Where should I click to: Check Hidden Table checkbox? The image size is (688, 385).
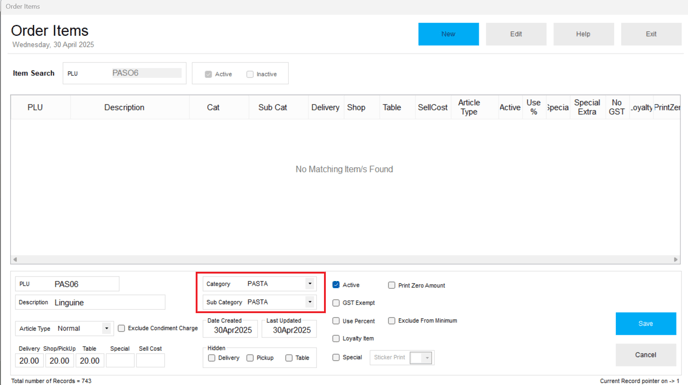[289, 358]
